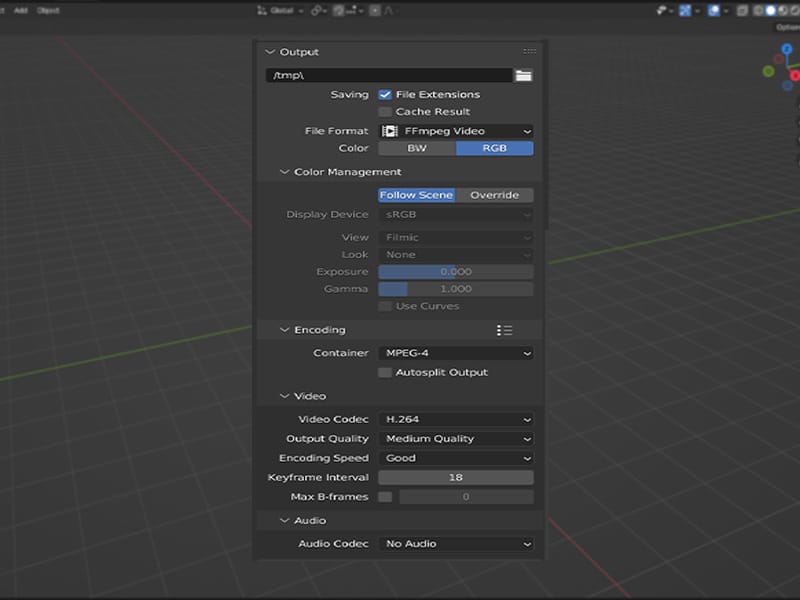800x600 pixels.
Task: Open file browser for output path
Action: [x=525, y=73]
